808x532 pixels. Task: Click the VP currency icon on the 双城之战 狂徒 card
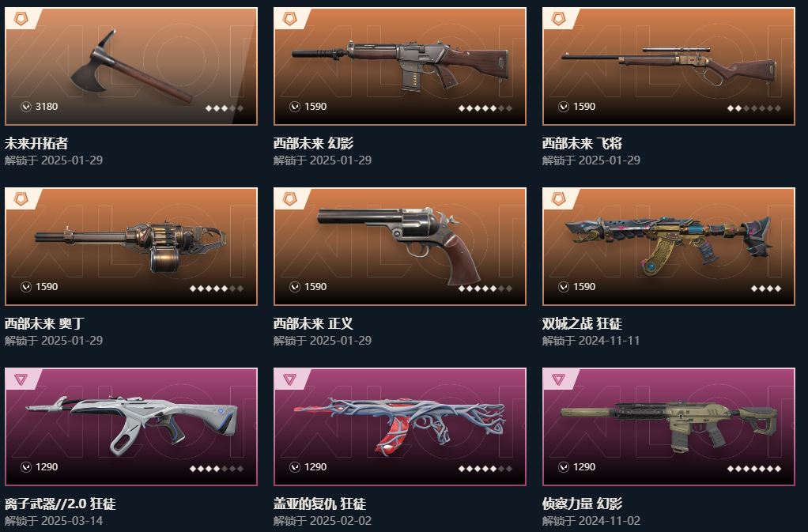click(564, 287)
